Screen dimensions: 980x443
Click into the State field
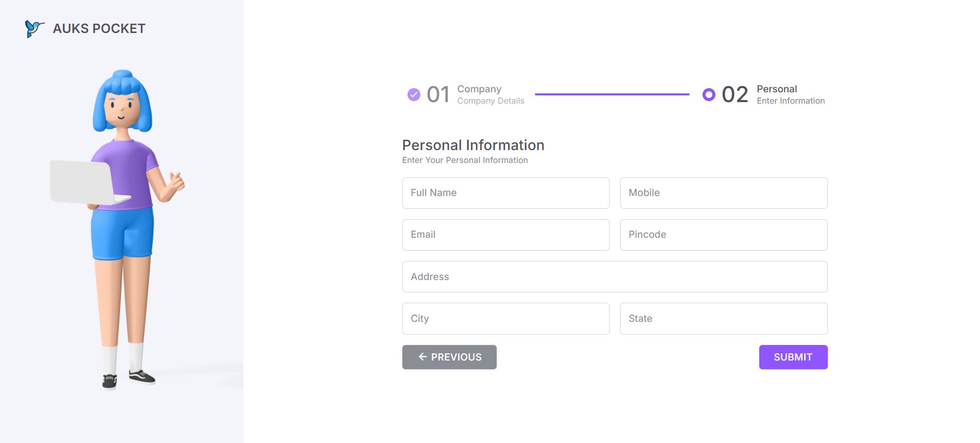coord(723,318)
